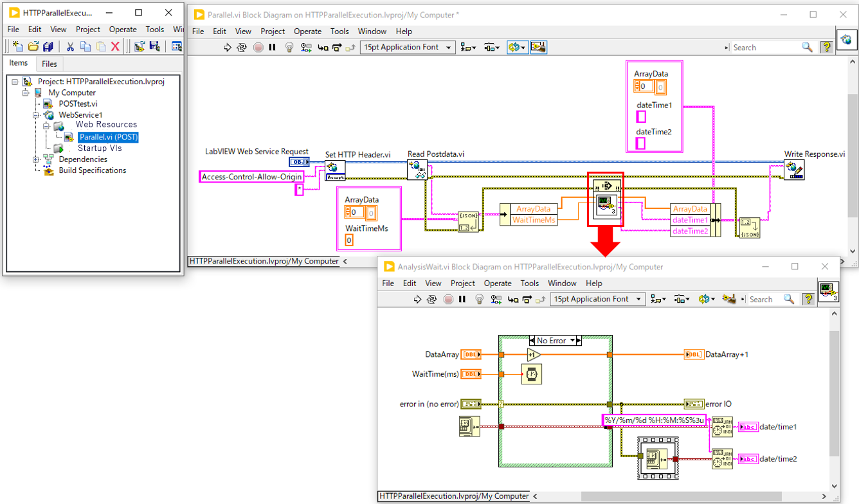This screenshot has width=859, height=504.
Task: Click Cut scissors icon in project toolbar
Action: coord(71,46)
